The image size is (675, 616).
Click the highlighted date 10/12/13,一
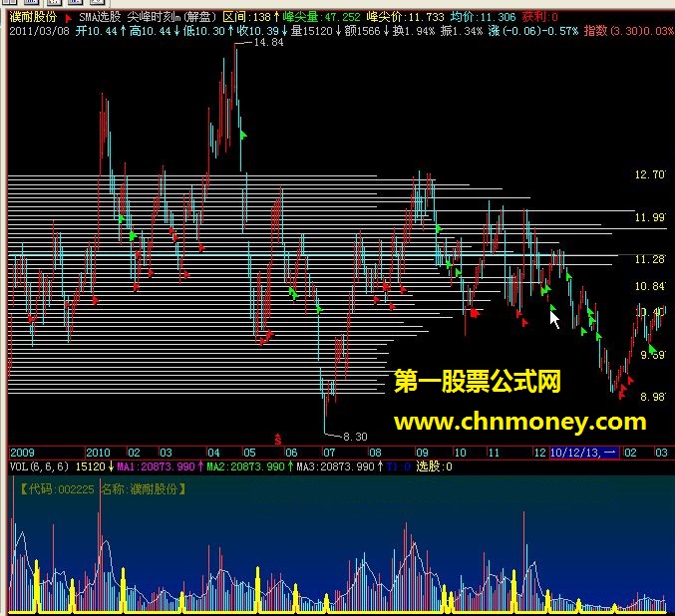coord(584,453)
